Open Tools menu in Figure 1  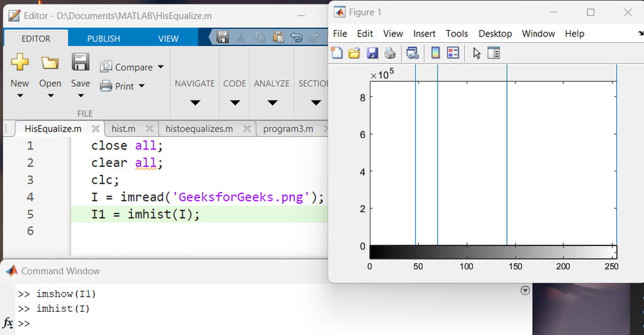point(457,34)
